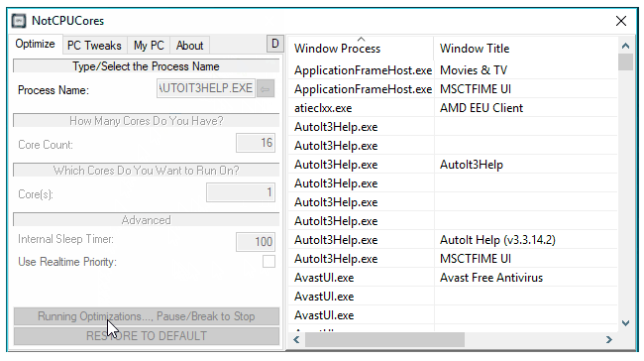Click the D button near the tabs
644x361 pixels.
(x=275, y=44)
